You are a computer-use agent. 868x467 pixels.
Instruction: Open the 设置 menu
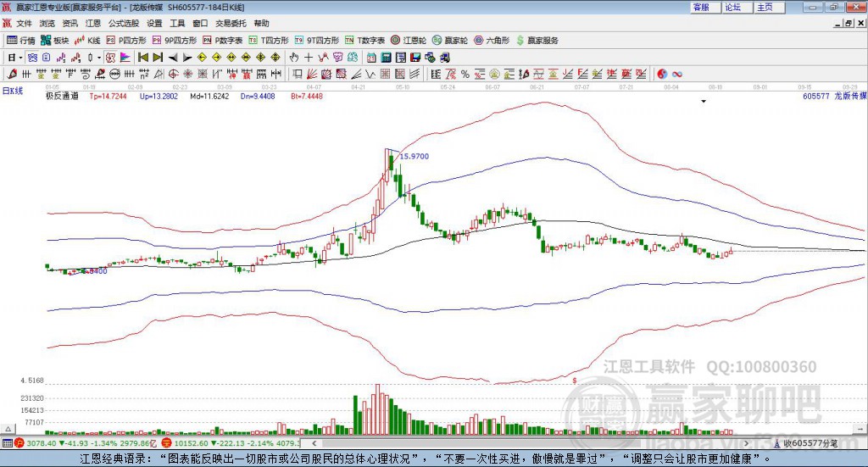click(154, 23)
